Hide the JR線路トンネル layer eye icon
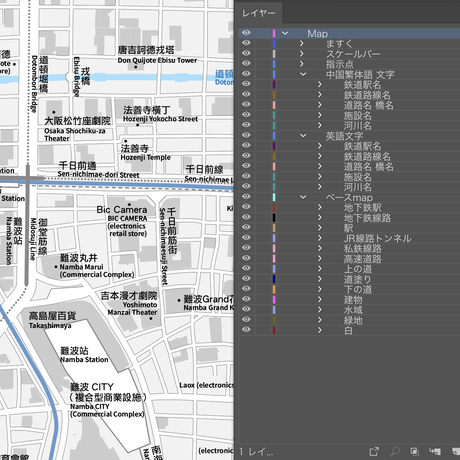The height and width of the screenshot is (460, 460). click(x=246, y=237)
